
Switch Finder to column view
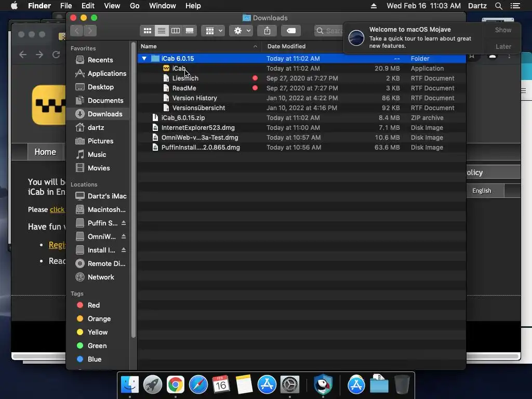(x=176, y=31)
